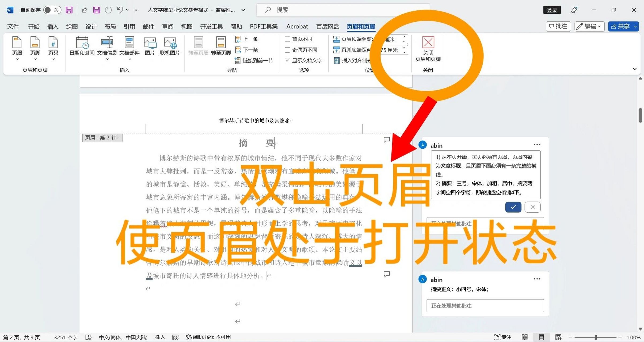Insert a 页码 (page number)
This screenshot has width=644, height=342.
pos(53,48)
